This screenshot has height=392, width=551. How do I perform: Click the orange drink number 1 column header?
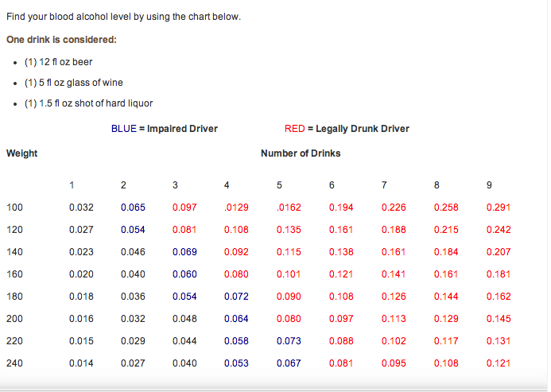72,186
